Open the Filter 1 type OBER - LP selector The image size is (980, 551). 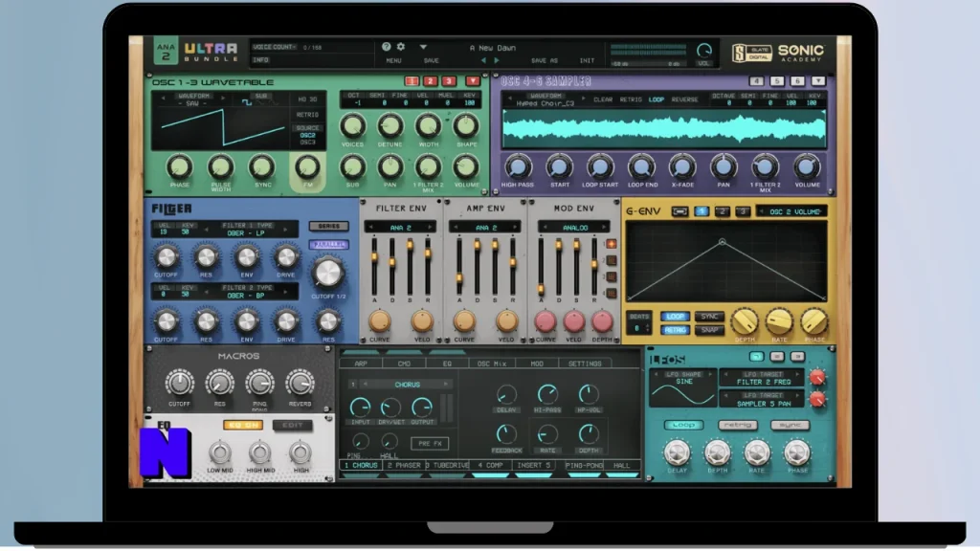[x=246, y=233]
